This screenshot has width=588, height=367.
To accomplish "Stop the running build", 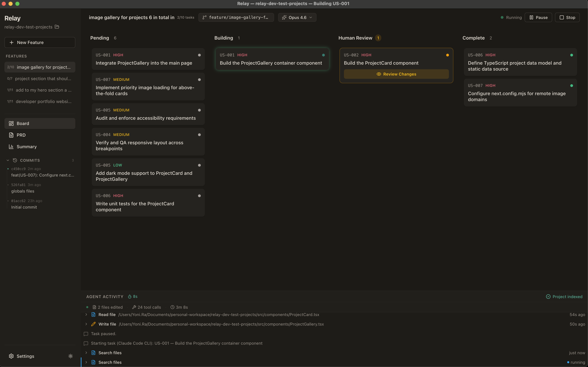I will [567, 17].
